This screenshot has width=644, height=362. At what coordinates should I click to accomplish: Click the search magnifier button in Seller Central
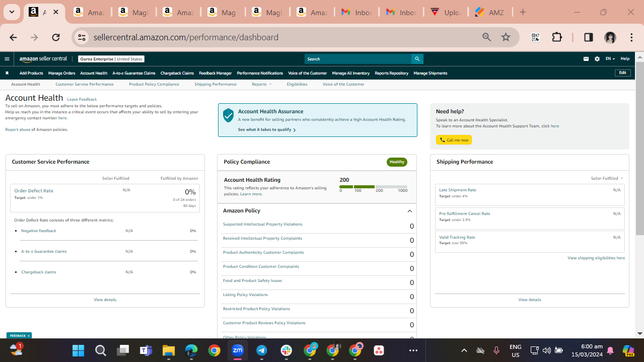click(417, 59)
